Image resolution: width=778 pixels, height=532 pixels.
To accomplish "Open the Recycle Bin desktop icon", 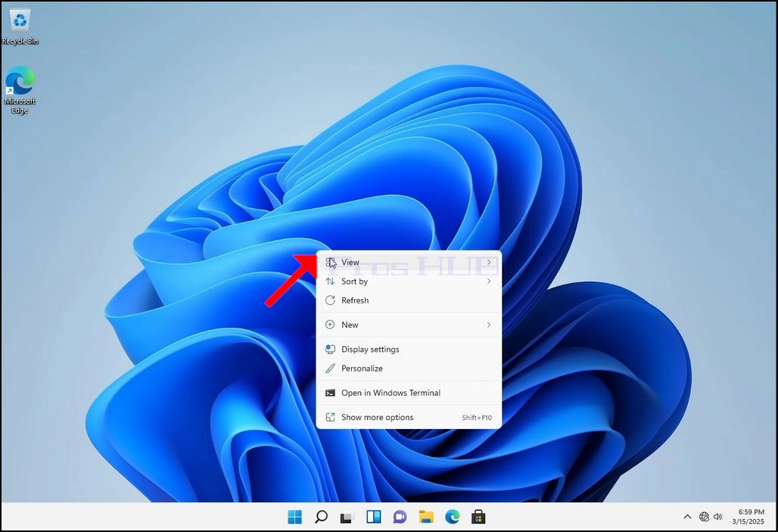I will [20, 26].
